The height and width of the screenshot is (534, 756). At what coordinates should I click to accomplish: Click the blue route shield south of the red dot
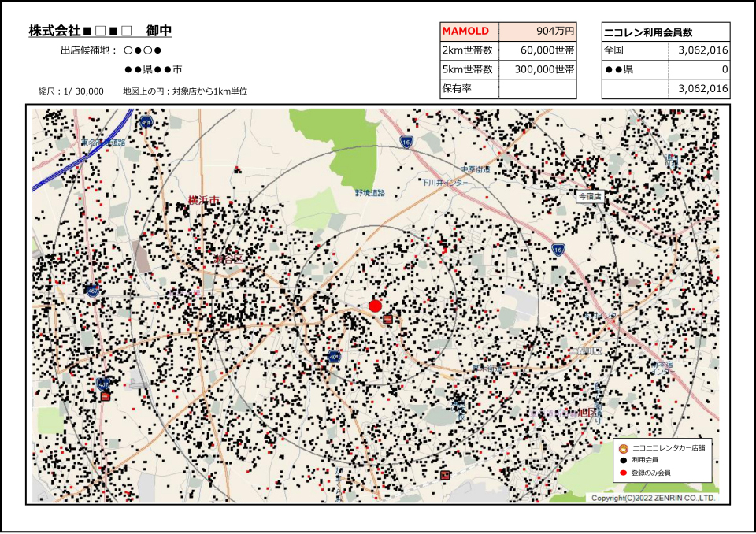pos(334,357)
